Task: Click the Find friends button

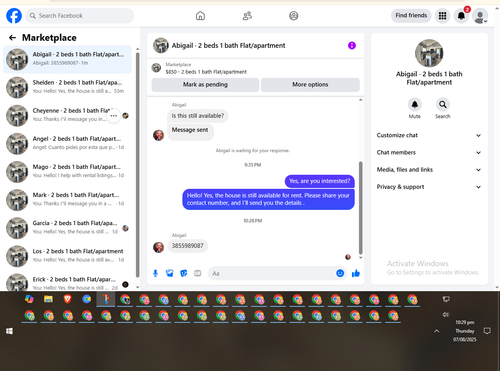Action: point(411,15)
